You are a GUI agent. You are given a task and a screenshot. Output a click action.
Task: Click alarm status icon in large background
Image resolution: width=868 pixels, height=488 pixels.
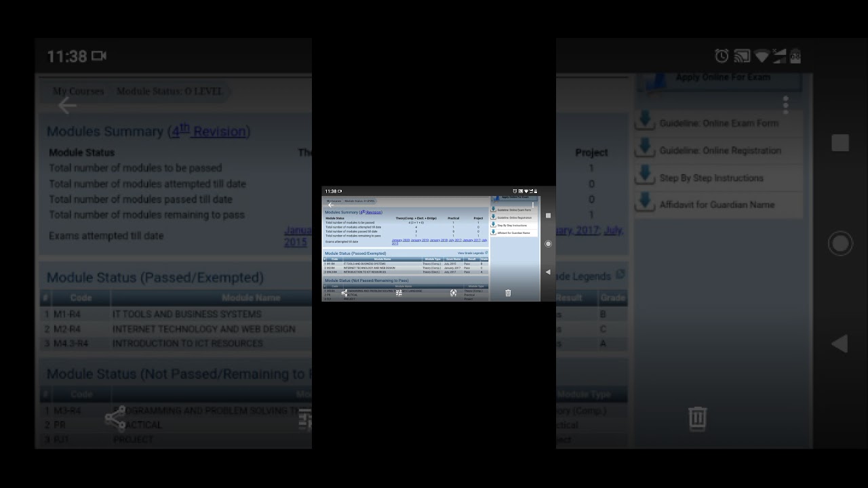click(x=722, y=56)
